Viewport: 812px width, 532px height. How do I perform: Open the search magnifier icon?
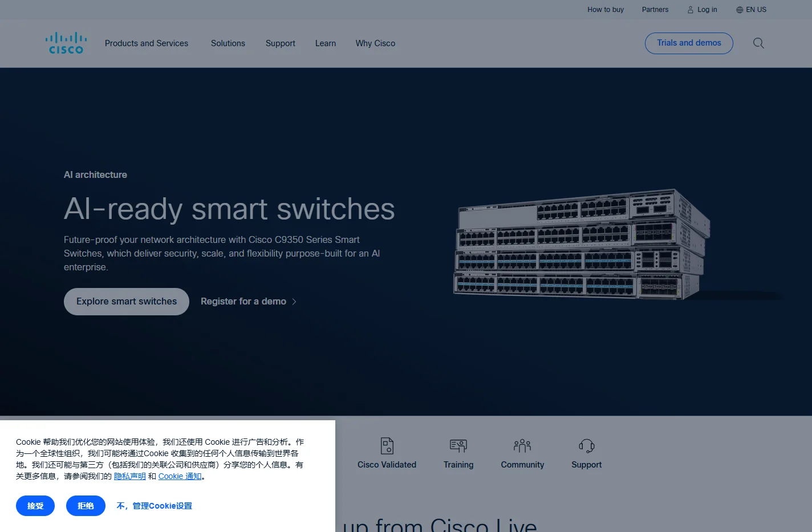[758, 43]
